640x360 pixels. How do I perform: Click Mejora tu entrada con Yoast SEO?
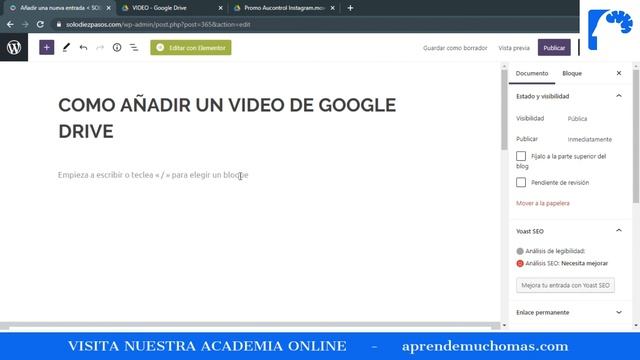click(x=565, y=285)
